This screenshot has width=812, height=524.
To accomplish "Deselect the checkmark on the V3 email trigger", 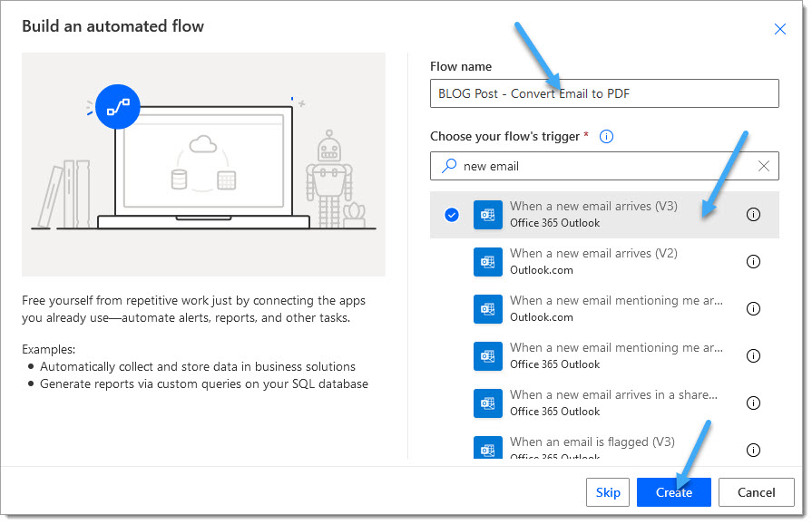I will click(451, 214).
